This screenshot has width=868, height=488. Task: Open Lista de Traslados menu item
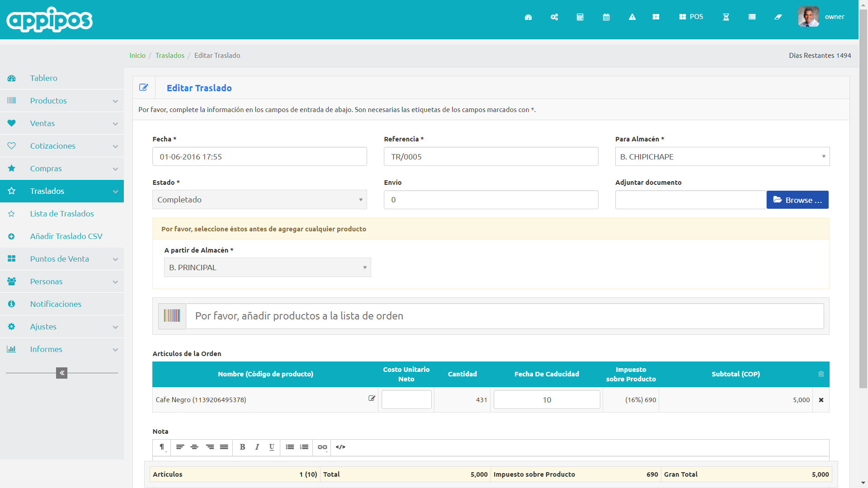tap(62, 214)
